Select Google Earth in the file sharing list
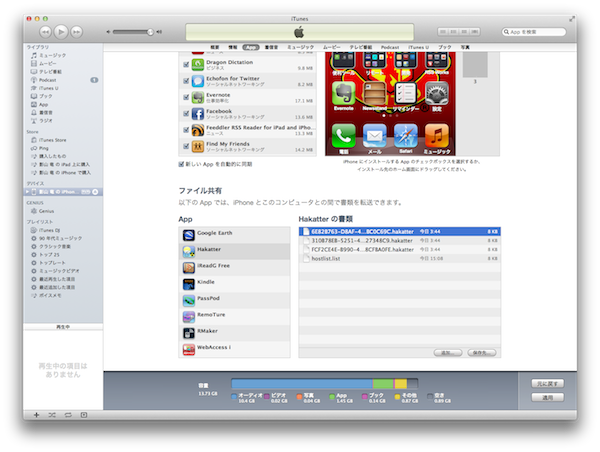 [235, 235]
